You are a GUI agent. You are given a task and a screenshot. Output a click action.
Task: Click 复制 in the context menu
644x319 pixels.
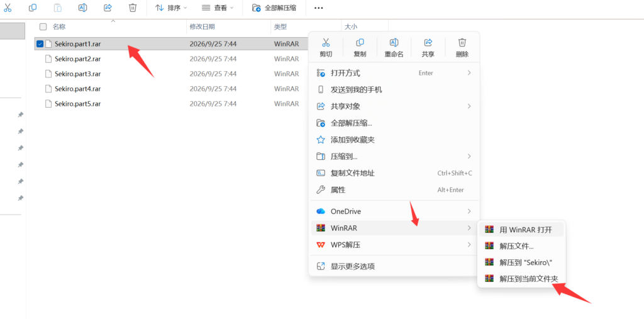click(x=360, y=47)
